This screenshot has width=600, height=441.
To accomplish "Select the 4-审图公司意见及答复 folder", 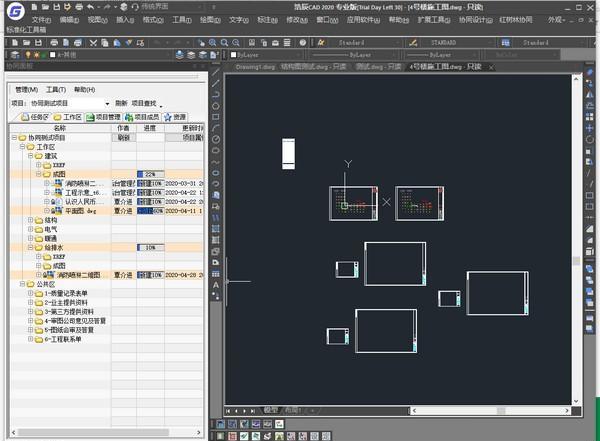I will click(x=75, y=321).
